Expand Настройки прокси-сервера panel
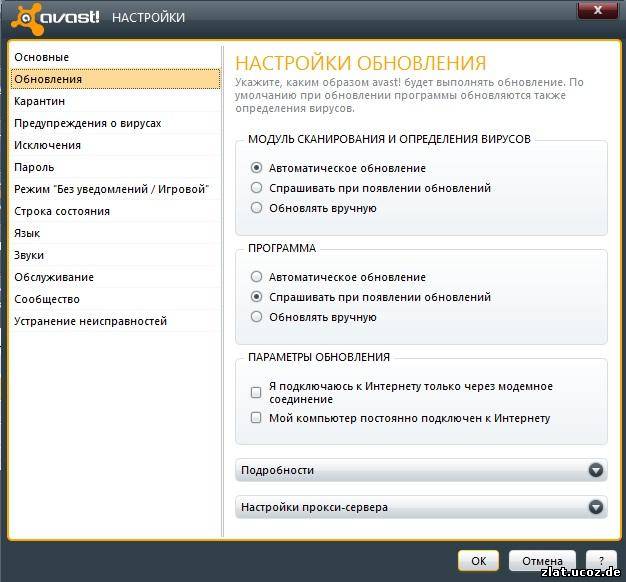The image size is (626, 582). point(421,507)
